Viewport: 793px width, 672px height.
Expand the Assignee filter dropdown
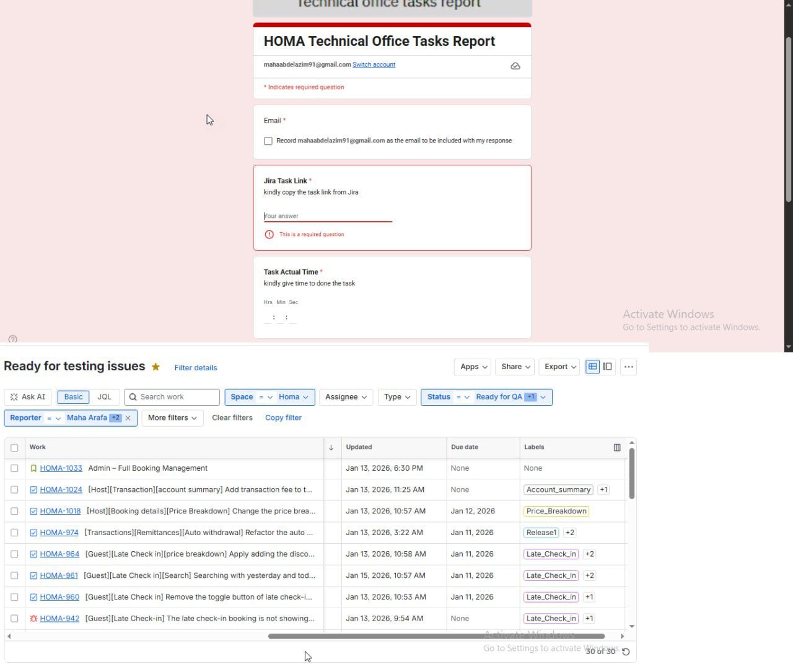coord(346,397)
